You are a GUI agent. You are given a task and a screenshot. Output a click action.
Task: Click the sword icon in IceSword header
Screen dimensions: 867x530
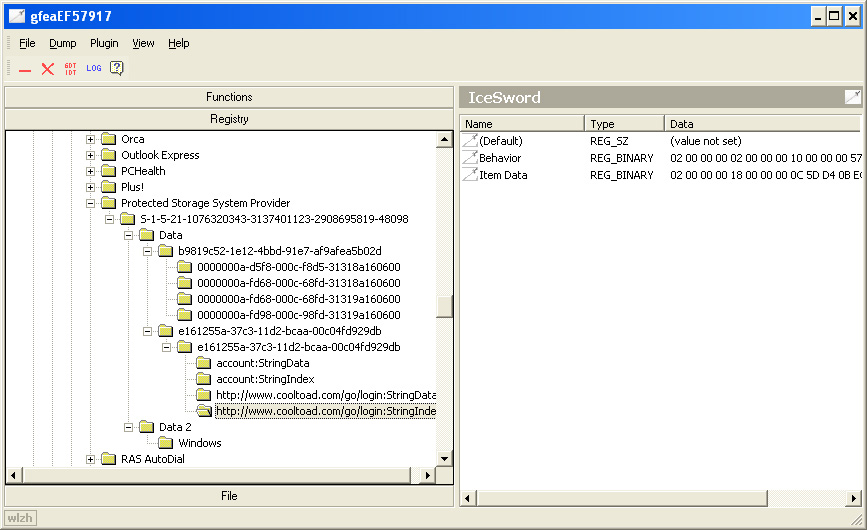852,97
